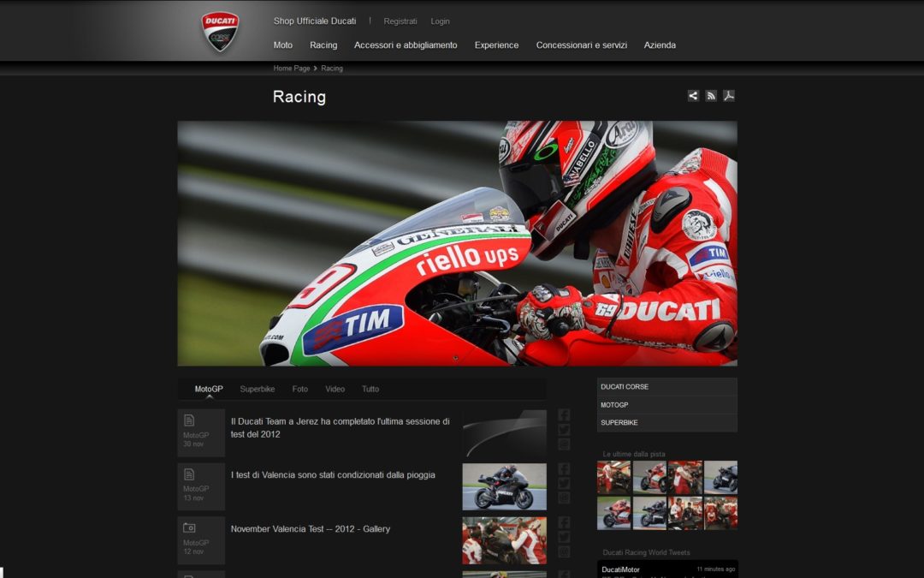Open Concessionari e servizi menu
Screen dimensions: 924x578
click(581, 45)
